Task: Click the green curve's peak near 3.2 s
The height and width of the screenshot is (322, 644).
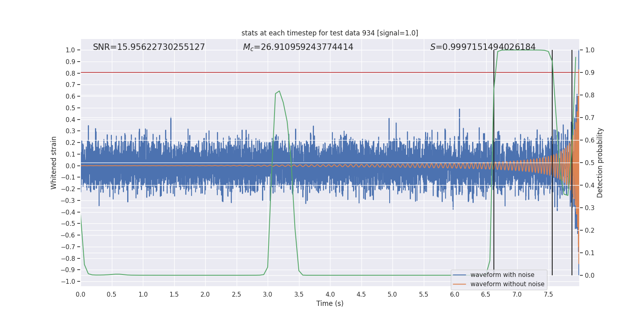Action: (279, 91)
